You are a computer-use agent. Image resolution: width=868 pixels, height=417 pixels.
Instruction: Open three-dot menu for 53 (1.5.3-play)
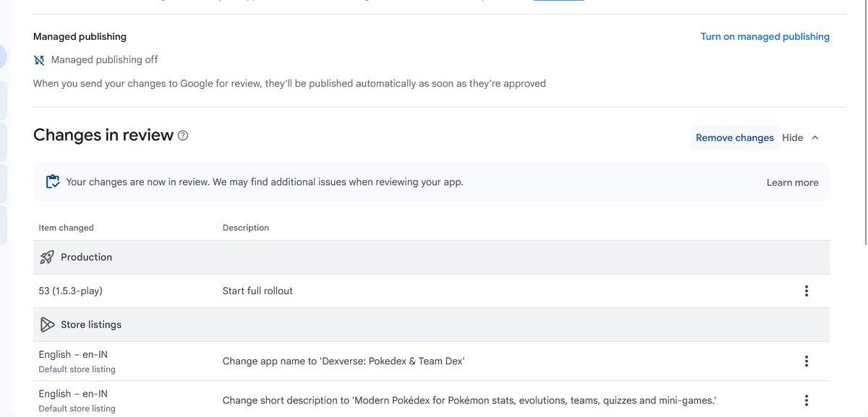(x=807, y=291)
